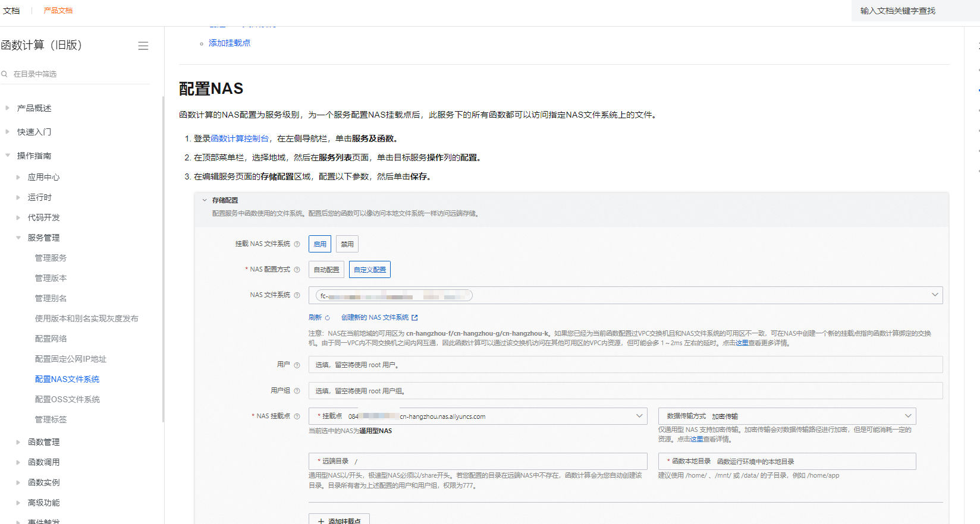Follow the 添加挂载点 anchor link

click(x=230, y=43)
